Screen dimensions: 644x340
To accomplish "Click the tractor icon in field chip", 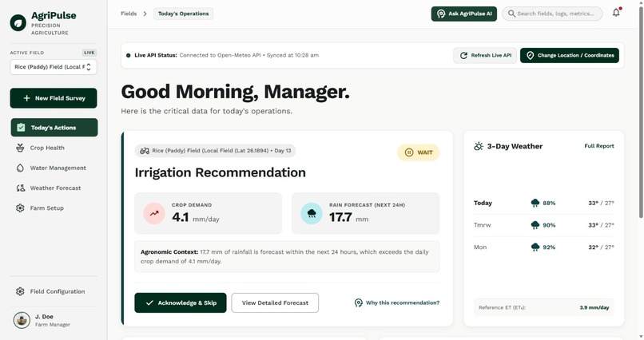I will [x=144, y=151].
